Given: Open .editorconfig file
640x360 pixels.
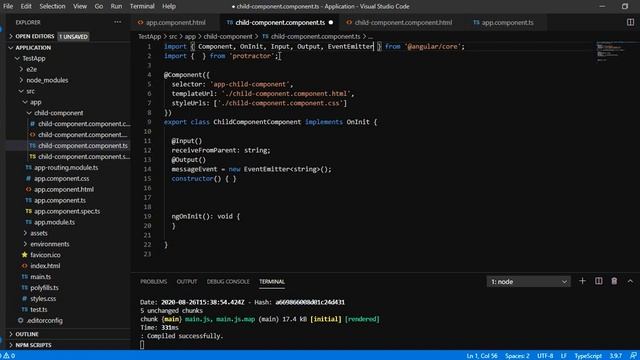Looking at the screenshot, I should click(44, 320).
